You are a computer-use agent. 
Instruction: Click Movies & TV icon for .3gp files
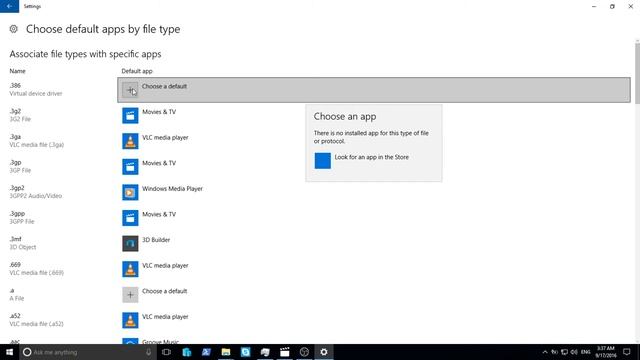(130, 167)
